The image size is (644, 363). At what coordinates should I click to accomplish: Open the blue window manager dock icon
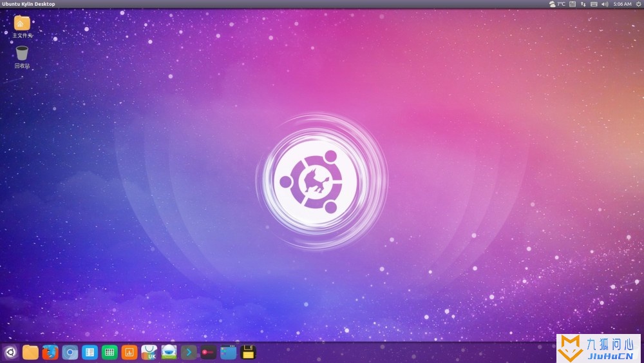coord(229,352)
